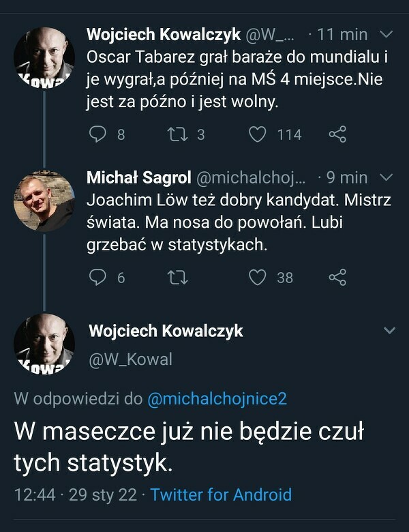Share the Oscar Tabarez tweet

[x=337, y=134]
